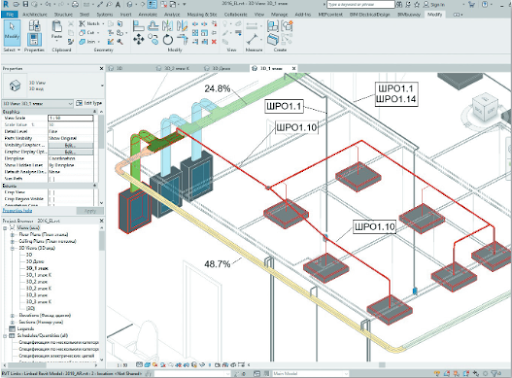Open the 3D View instance filter dropdown

coord(38,104)
